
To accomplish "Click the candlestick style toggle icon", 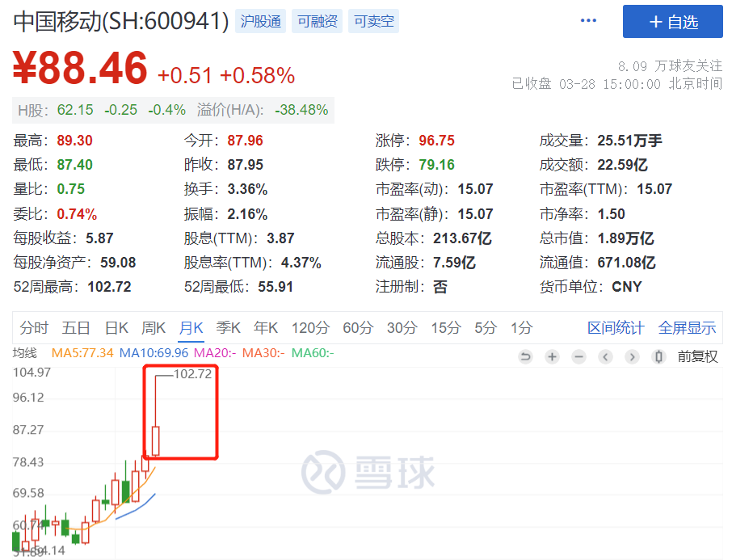I will [x=658, y=357].
